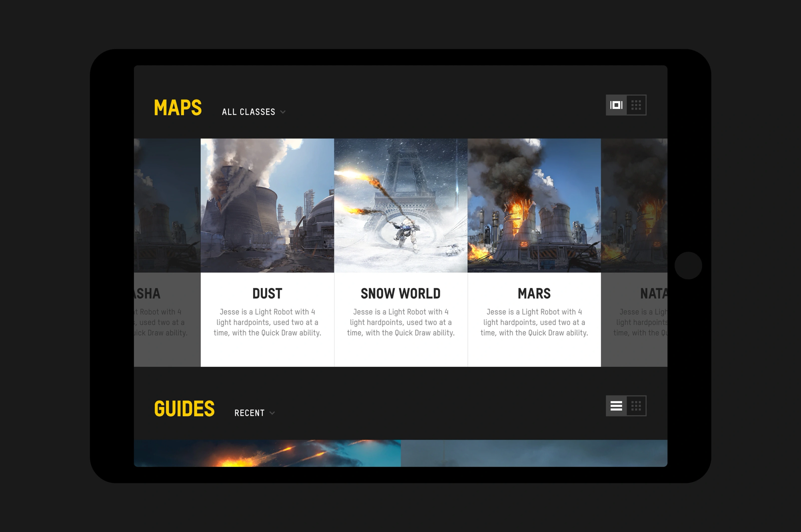Screen dimensions: 801x532
Task: Open the Snow World map image
Action: click(x=401, y=205)
